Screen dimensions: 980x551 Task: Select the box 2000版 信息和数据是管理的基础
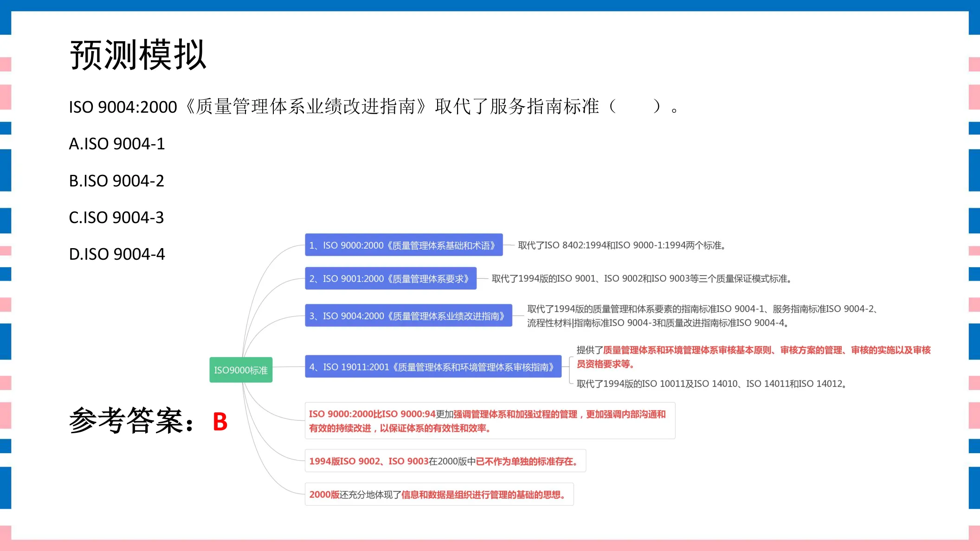click(439, 494)
